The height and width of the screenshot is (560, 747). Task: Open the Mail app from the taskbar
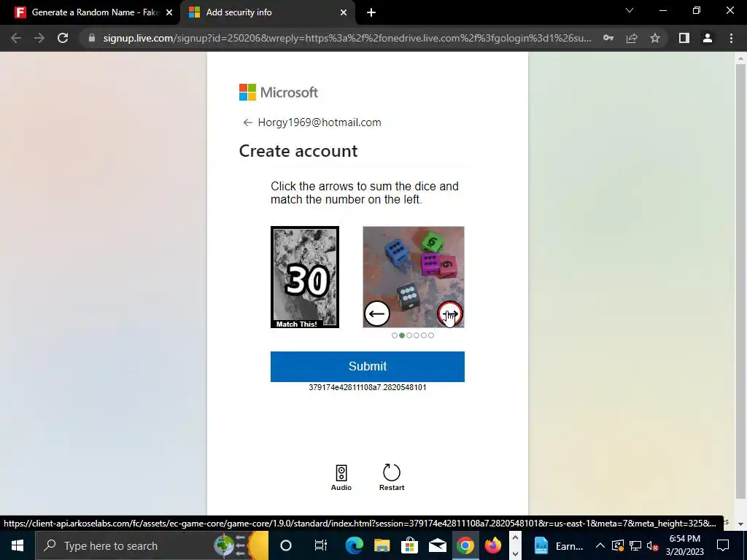click(x=438, y=545)
